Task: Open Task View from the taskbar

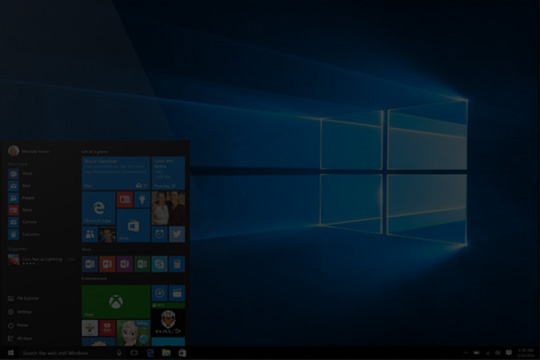Action: coord(134,353)
